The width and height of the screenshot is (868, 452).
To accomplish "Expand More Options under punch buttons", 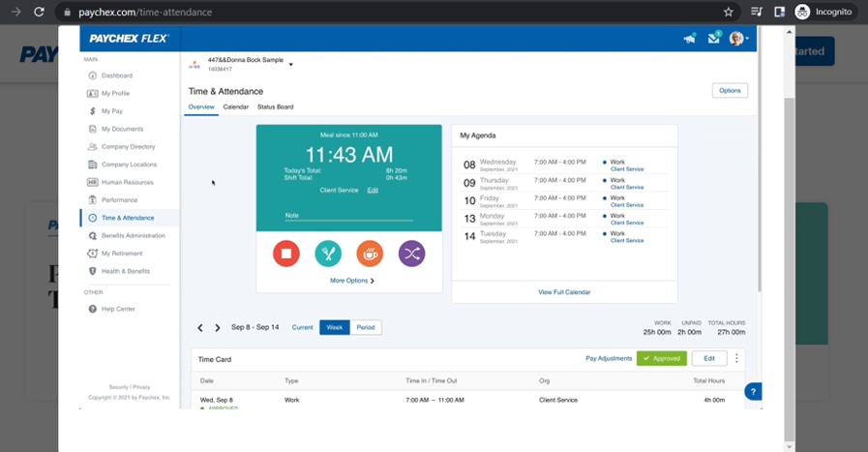I will (x=351, y=281).
